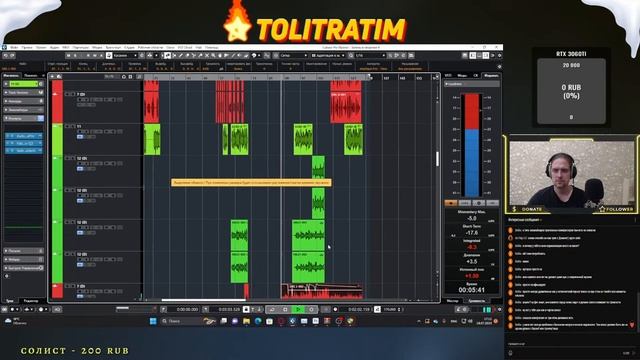Click the Record button on transport
This screenshot has height=360, width=640.
311,309
